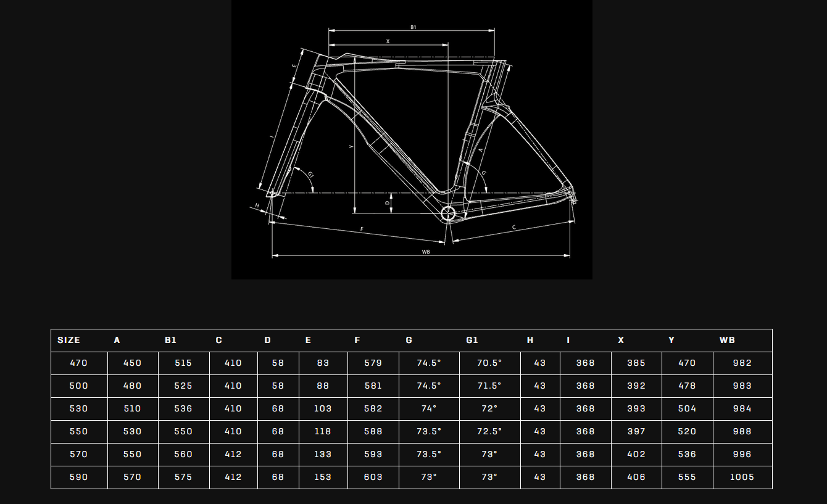Click the 74° seat angle cell

429,408
